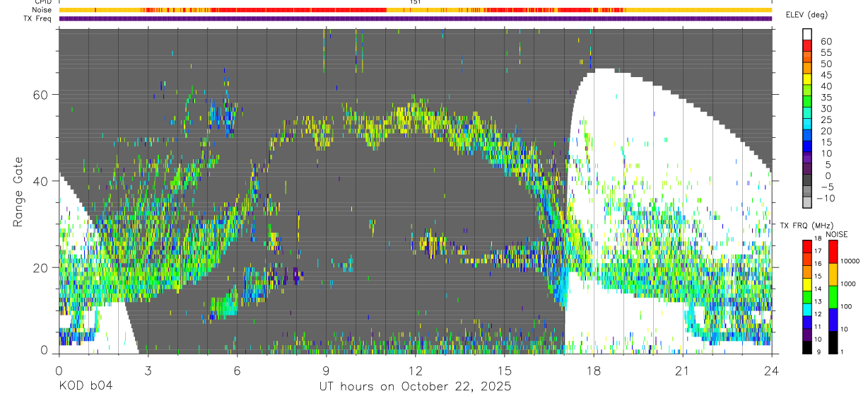This screenshot has height=401, width=868.
Task: Click the cyan block of TX FRQ bar
Action: pos(807,309)
